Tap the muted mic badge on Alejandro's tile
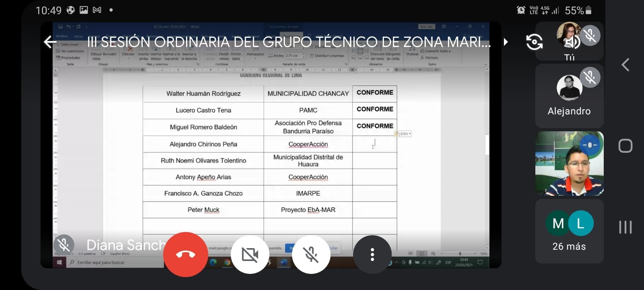644x290 pixels. [590, 77]
